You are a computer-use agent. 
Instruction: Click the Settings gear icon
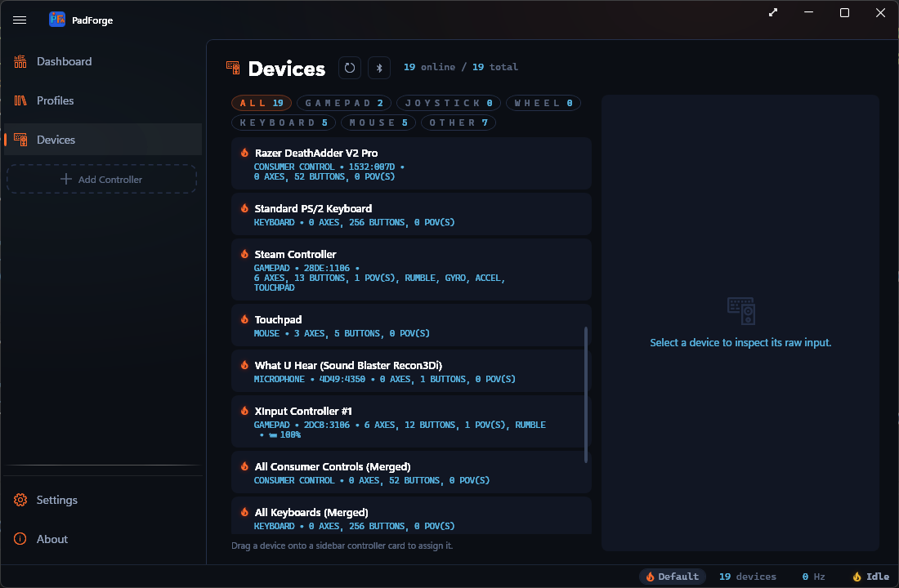click(20, 500)
